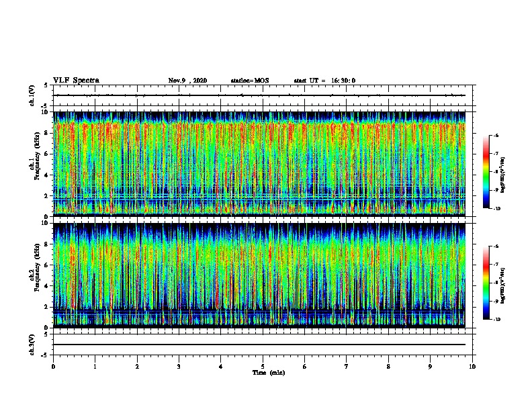This screenshot has height=411, width=532.
Task: Click the -10 value on ch.2 colorbar
Action: click(496, 319)
